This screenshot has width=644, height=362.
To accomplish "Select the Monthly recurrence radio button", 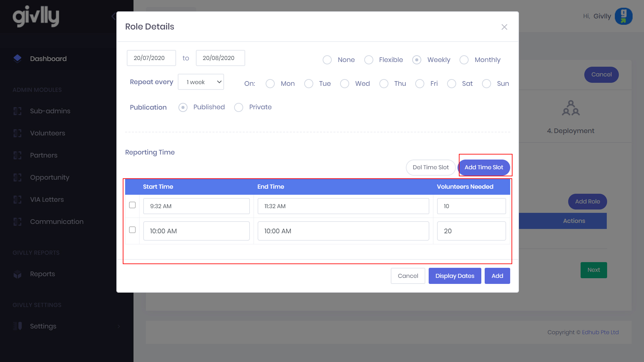I will pos(464,60).
